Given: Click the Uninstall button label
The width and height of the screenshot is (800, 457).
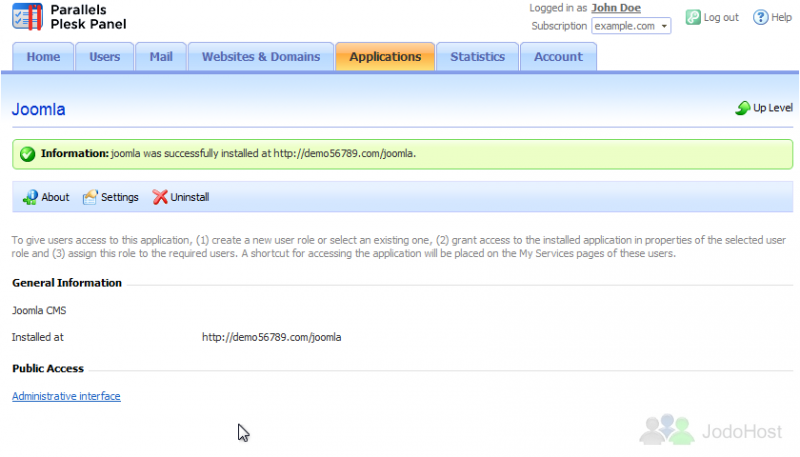Looking at the screenshot, I should click(190, 197).
